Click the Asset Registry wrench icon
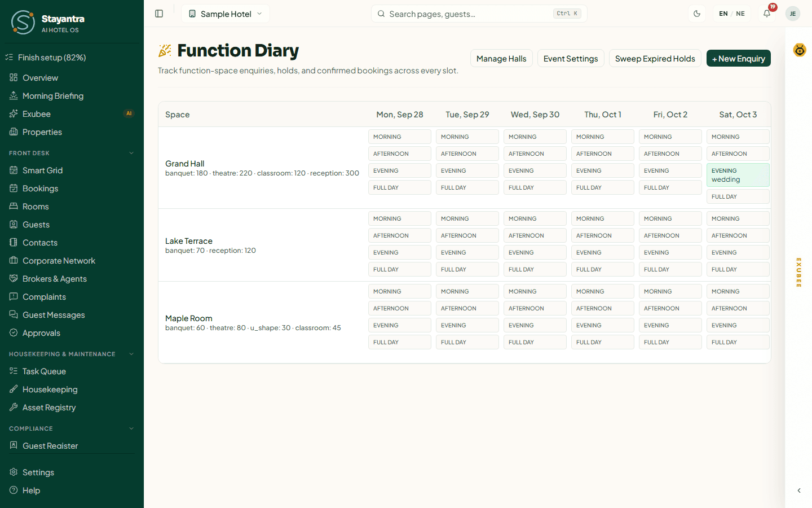This screenshot has height=508, width=812. click(14, 408)
